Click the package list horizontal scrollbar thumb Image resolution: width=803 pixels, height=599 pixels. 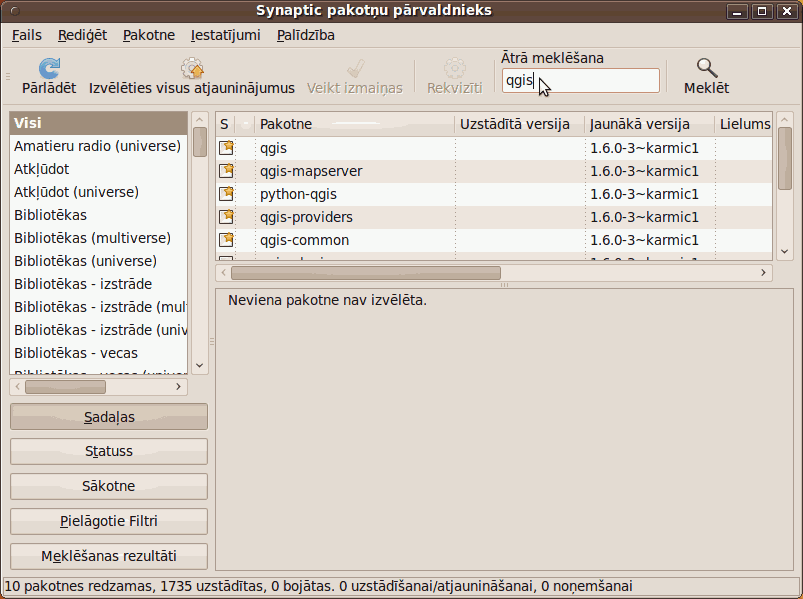366,272
